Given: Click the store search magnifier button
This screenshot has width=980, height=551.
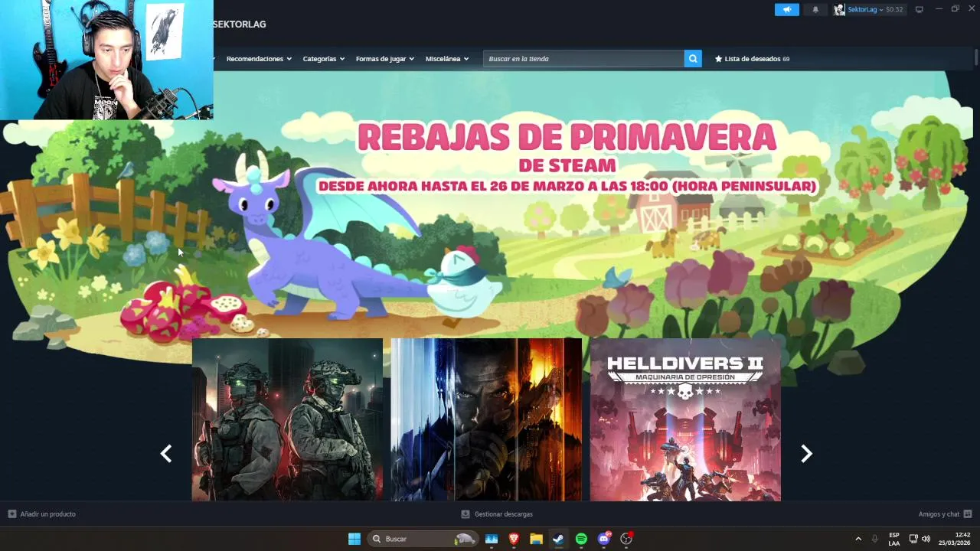Looking at the screenshot, I should coord(693,59).
